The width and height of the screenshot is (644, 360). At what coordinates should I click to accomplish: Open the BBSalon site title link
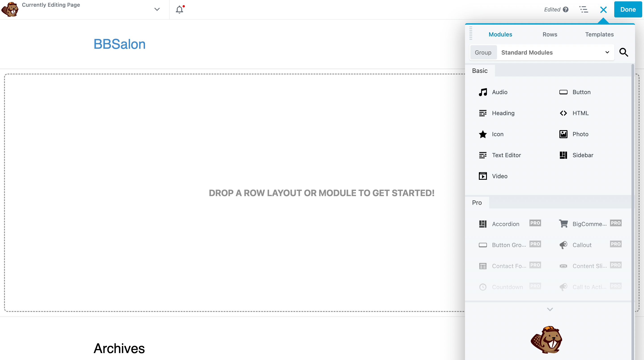(x=119, y=44)
